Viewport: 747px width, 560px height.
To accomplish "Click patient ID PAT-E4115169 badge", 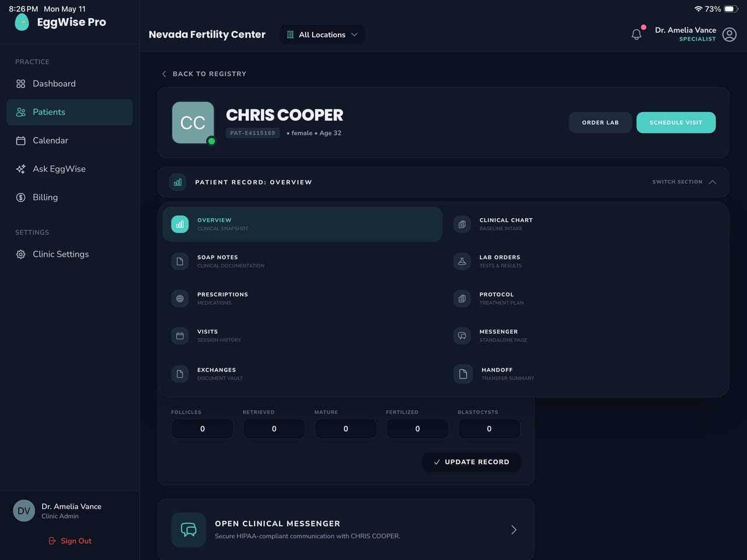I will click(x=253, y=133).
